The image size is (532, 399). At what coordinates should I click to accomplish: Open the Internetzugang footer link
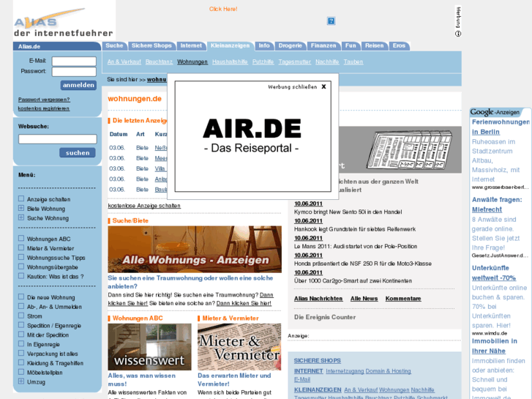[345, 371]
